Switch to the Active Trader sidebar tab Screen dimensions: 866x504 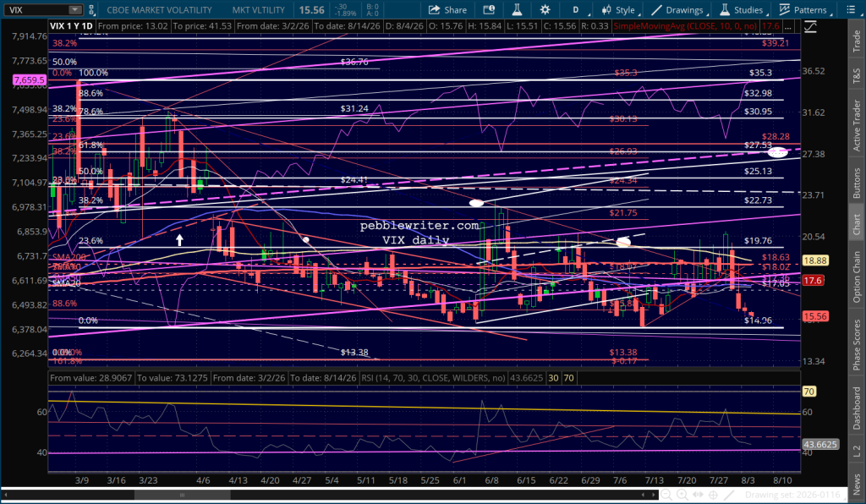pyautogui.click(x=857, y=125)
